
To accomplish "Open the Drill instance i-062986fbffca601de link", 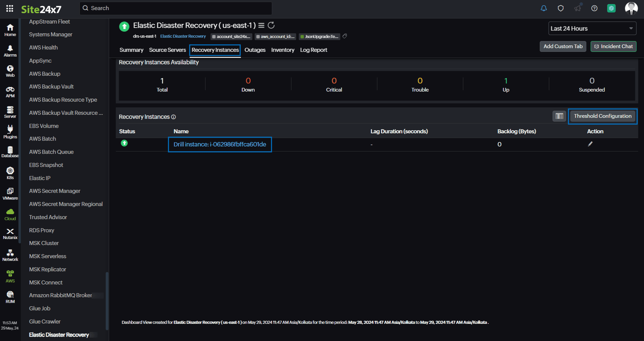I will [x=220, y=144].
